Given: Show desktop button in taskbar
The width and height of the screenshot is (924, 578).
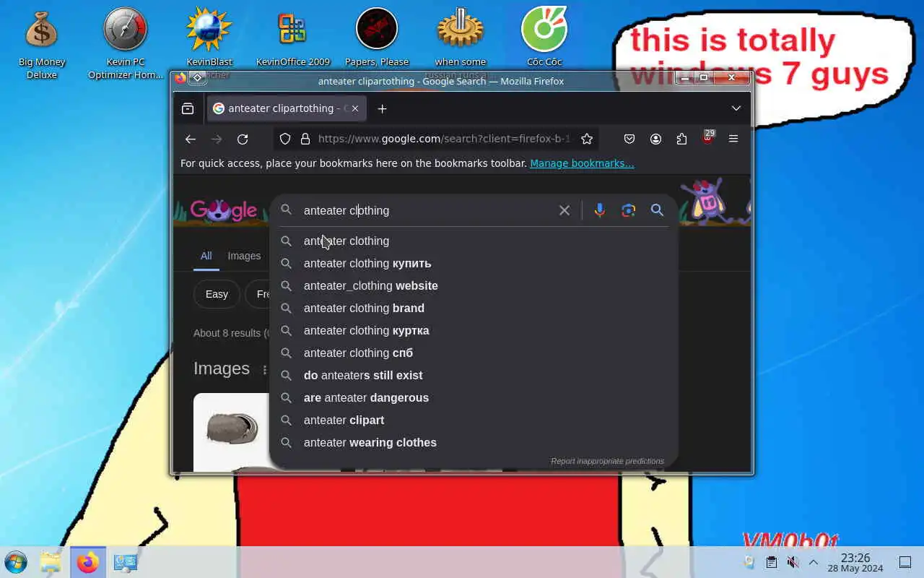Looking at the screenshot, I should [905, 562].
